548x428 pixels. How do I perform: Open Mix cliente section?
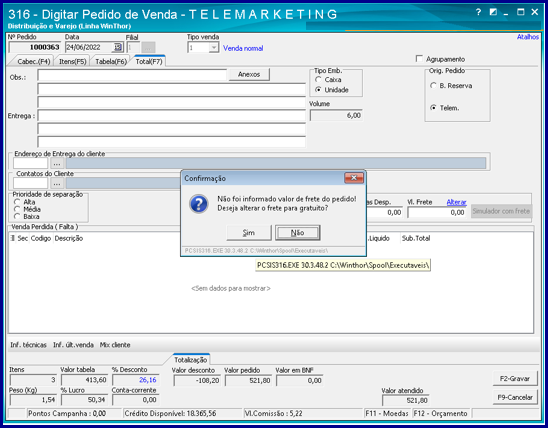(115, 345)
